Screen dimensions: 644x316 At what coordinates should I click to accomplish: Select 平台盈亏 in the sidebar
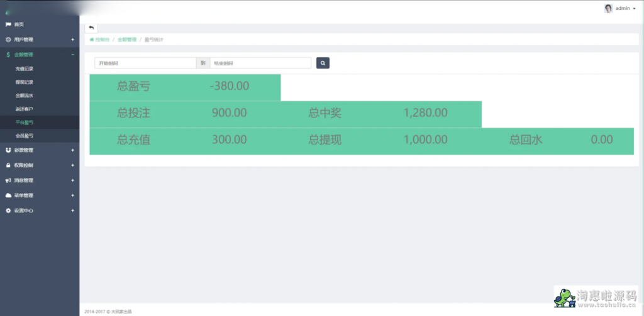(x=25, y=123)
